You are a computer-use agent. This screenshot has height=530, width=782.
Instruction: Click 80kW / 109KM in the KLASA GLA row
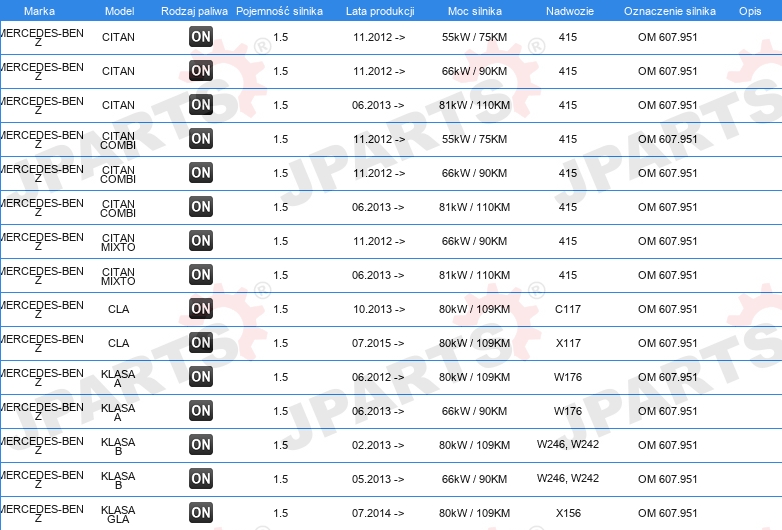pos(474,513)
